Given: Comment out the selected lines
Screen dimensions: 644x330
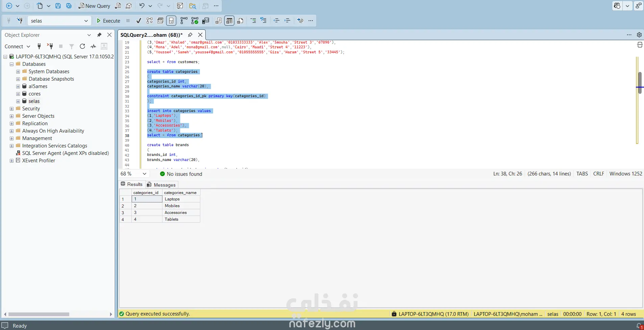Looking at the screenshot, I should coord(253,21).
